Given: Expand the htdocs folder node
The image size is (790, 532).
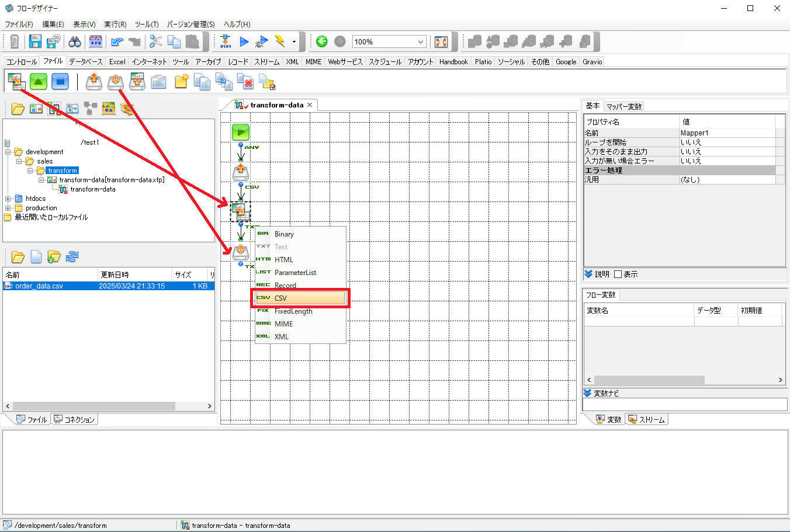Looking at the screenshot, I should coord(8,199).
